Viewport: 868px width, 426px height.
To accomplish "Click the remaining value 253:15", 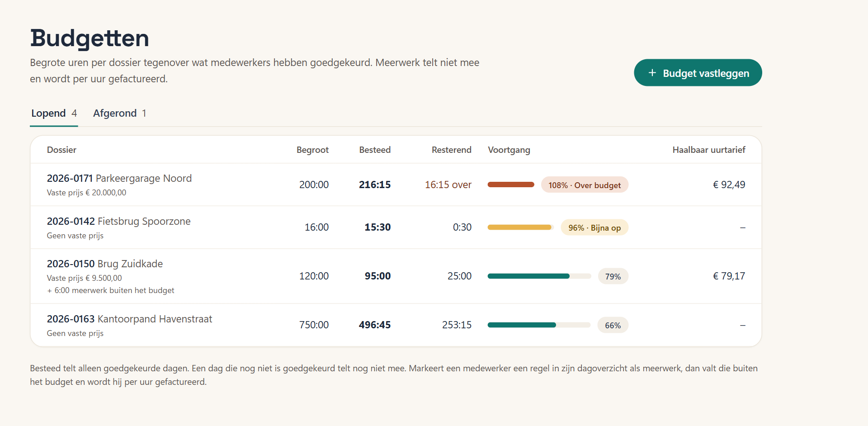I will point(457,325).
